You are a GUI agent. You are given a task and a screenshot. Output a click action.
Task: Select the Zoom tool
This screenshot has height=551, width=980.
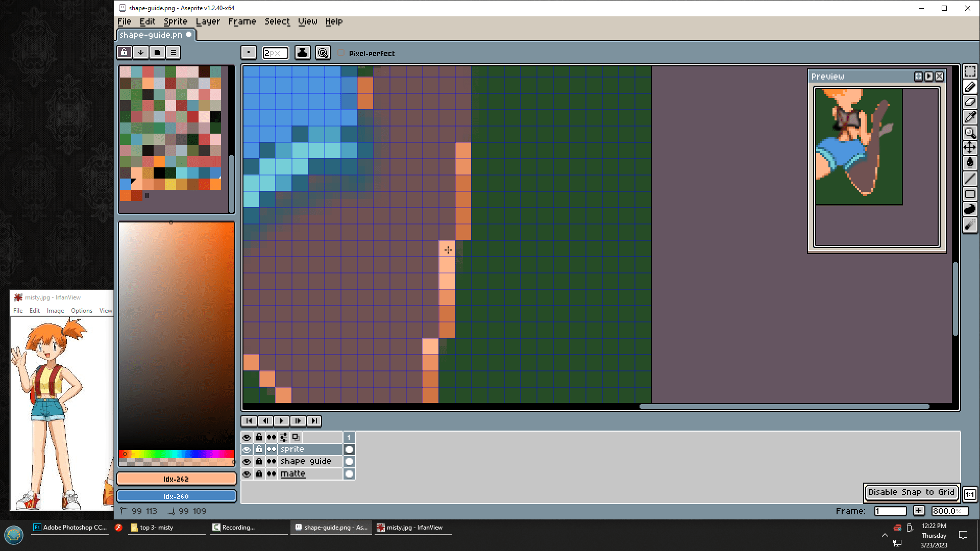tap(970, 133)
